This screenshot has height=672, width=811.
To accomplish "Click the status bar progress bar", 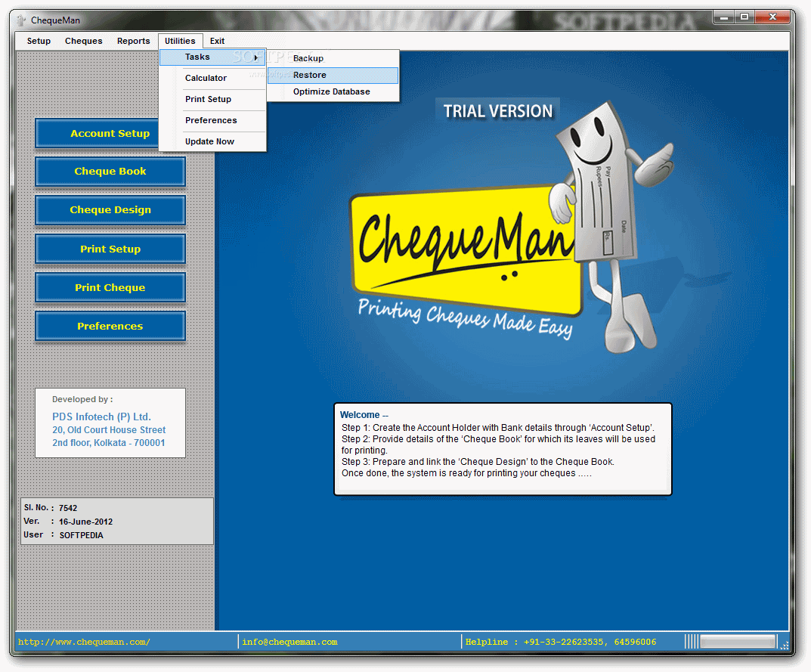I will (738, 642).
